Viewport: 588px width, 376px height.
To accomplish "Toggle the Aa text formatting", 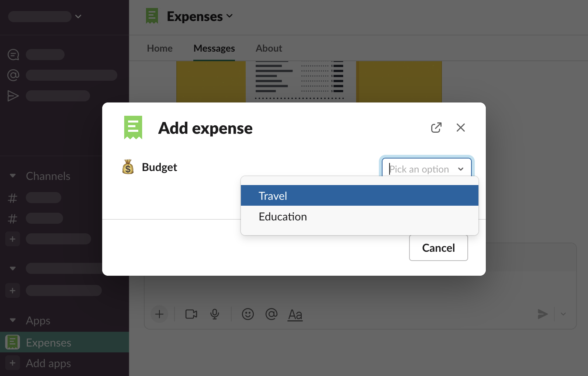I will pyautogui.click(x=295, y=315).
